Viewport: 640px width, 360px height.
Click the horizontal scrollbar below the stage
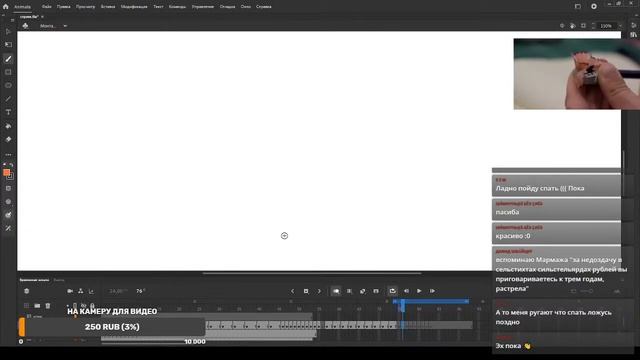(312, 273)
